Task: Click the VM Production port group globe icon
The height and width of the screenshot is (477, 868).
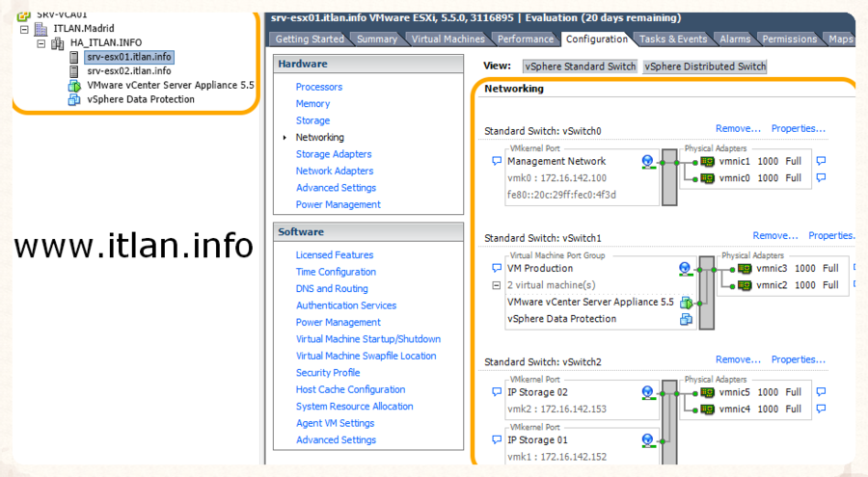Action: pos(686,269)
